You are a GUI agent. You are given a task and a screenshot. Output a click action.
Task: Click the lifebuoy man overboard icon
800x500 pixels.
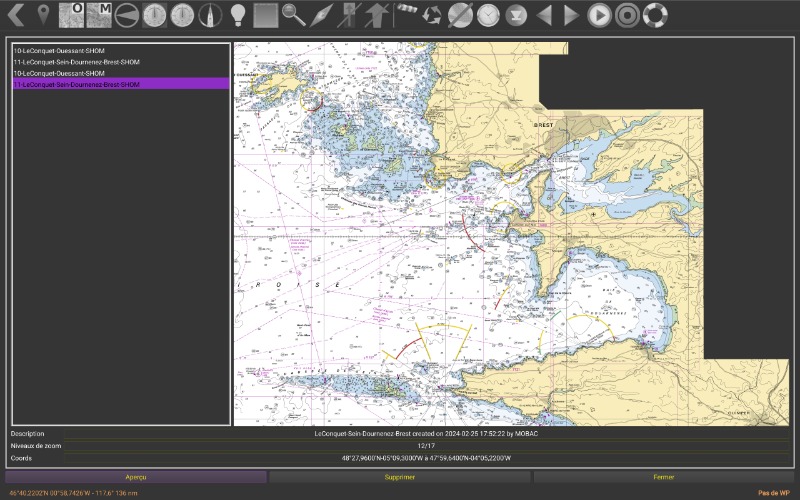(x=654, y=15)
